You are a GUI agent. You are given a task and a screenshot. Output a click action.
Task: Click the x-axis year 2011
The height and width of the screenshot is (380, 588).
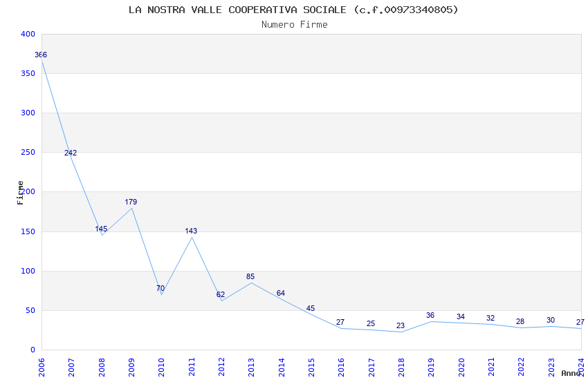[191, 368]
